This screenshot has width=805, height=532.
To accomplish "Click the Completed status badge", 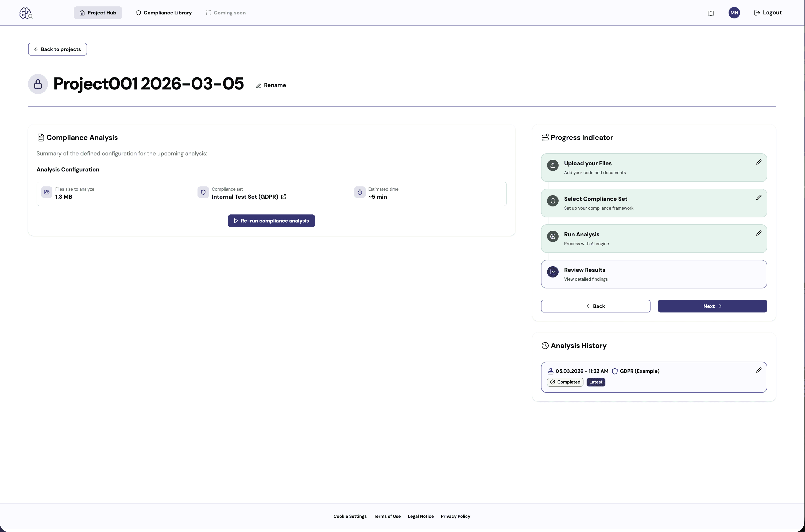I will pyautogui.click(x=565, y=382).
